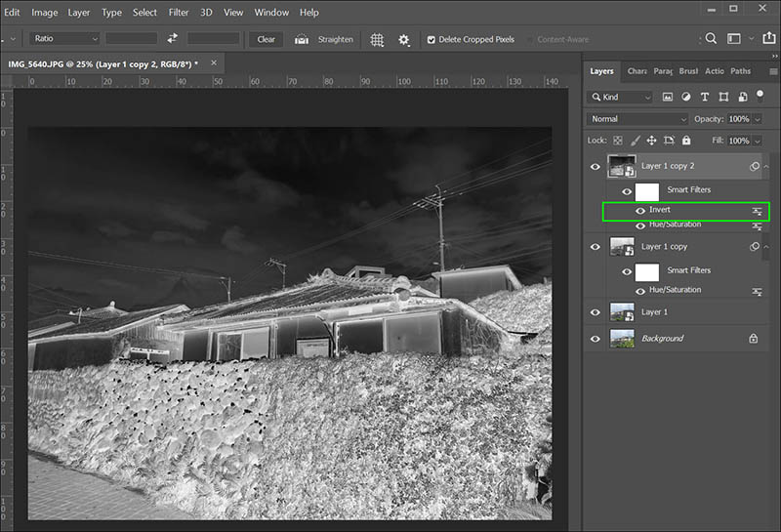Screen dimensions: 781x532
Task: Open the Select menu
Action: (144, 12)
